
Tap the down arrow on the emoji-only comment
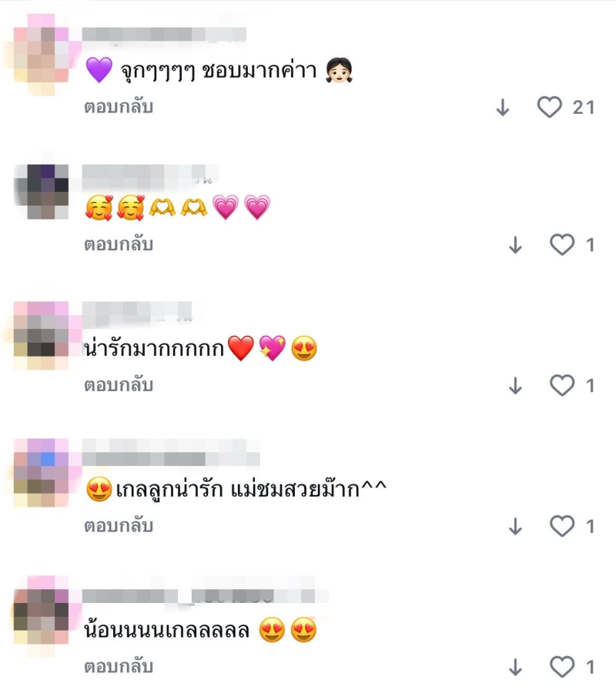coord(516,245)
